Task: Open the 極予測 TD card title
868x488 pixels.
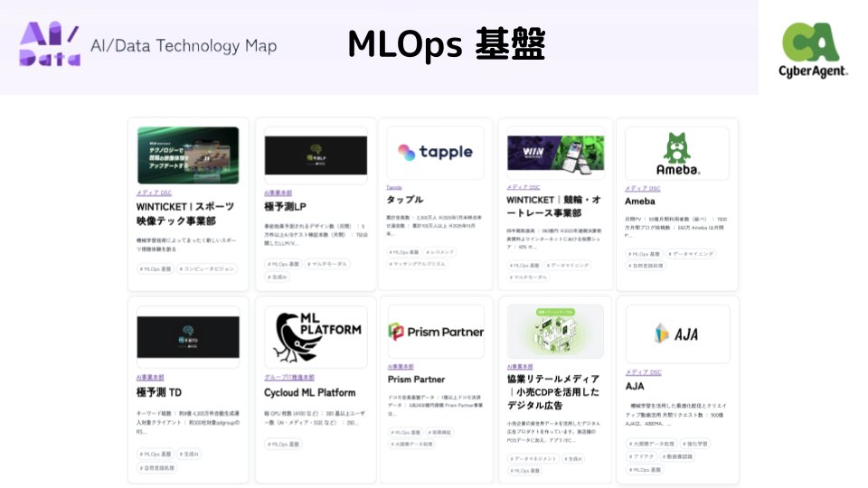Action: pos(159,392)
